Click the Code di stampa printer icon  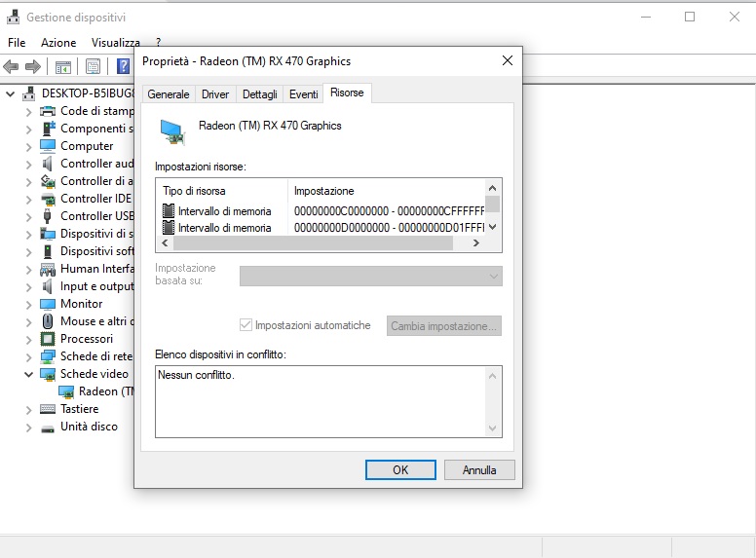pos(48,111)
